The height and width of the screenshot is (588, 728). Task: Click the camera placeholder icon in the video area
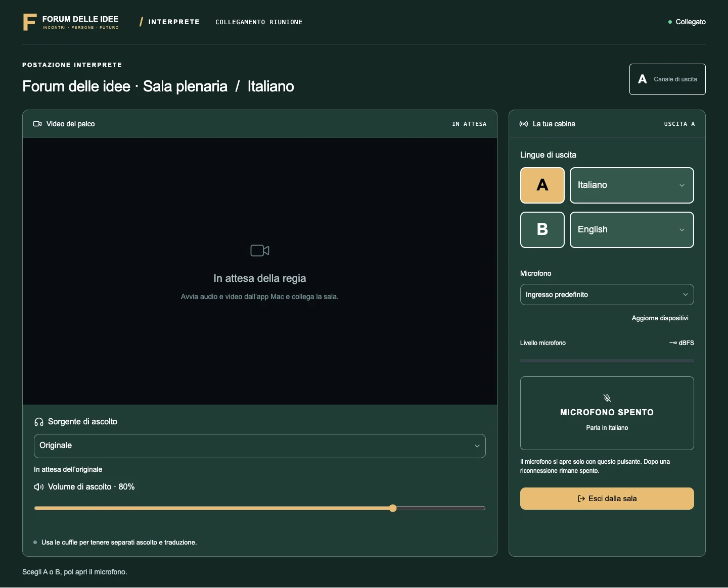pos(260,251)
